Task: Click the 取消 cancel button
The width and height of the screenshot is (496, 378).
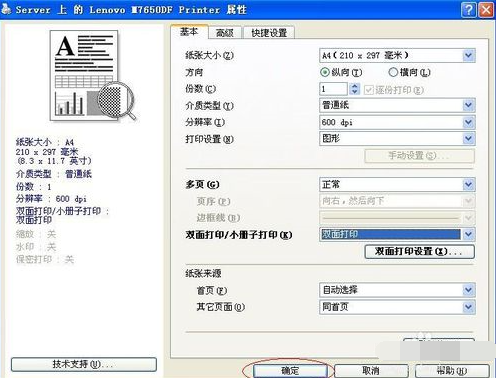Action: click(x=371, y=370)
